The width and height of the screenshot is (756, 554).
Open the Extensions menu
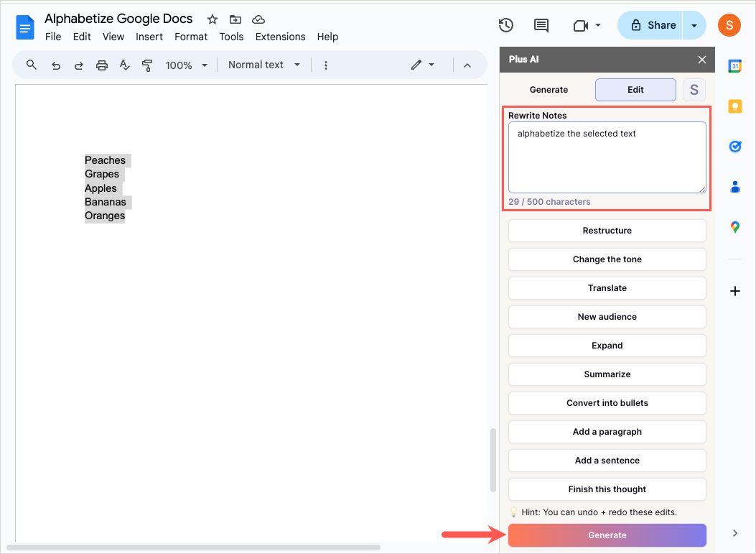(280, 37)
